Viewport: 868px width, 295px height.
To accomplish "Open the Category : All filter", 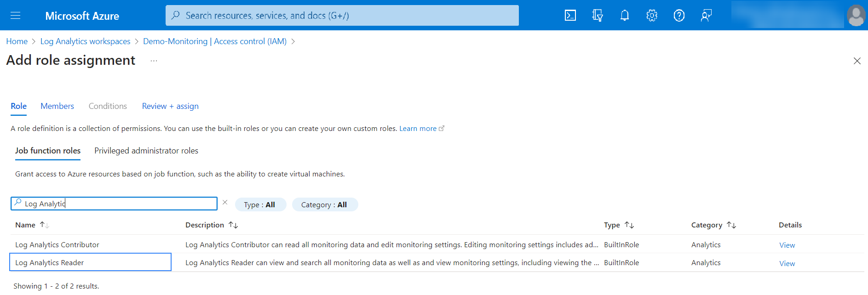I will (x=324, y=205).
